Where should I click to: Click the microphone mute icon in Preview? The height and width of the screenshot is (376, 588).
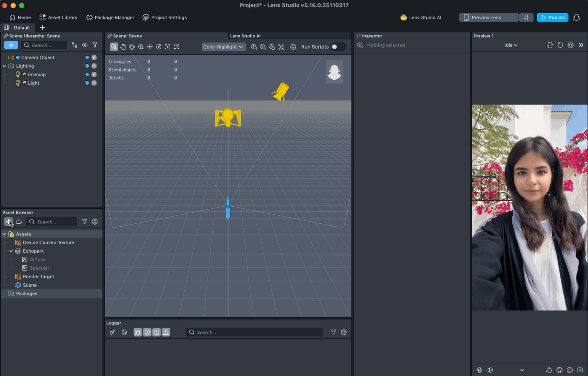(480, 370)
